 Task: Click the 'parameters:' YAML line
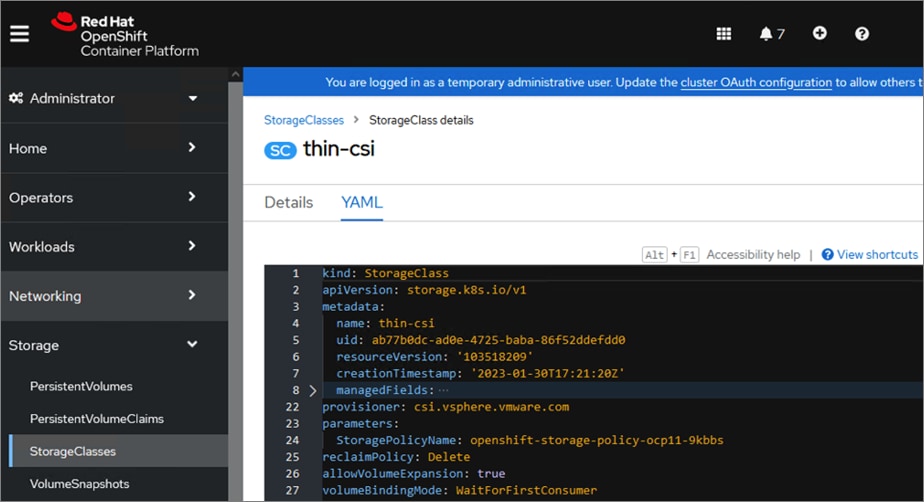(x=361, y=423)
